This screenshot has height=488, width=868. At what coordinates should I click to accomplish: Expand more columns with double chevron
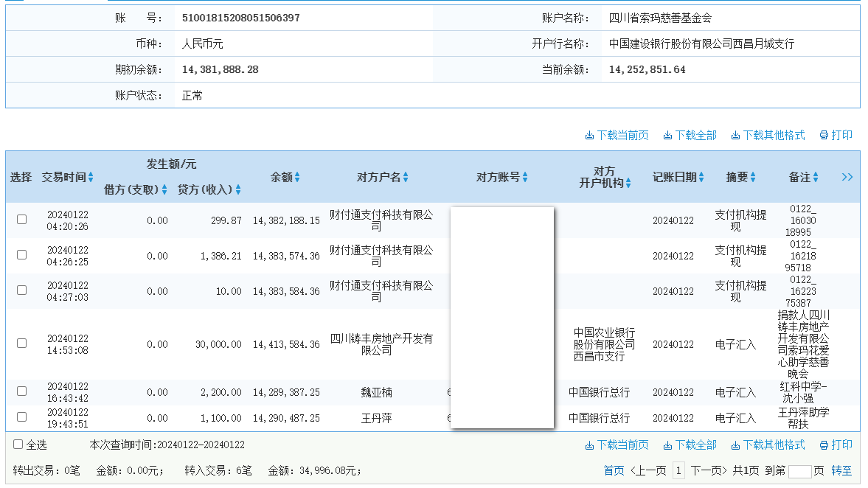[x=847, y=177]
